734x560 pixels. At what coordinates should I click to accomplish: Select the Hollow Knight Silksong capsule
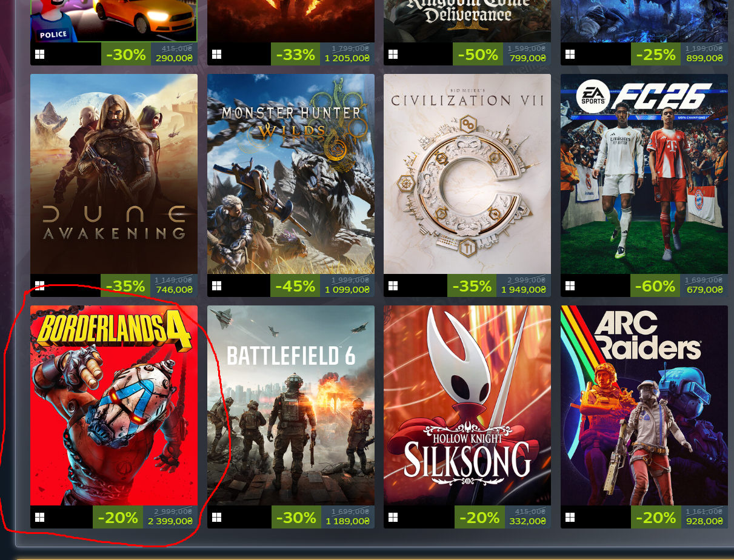(x=467, y=405)
